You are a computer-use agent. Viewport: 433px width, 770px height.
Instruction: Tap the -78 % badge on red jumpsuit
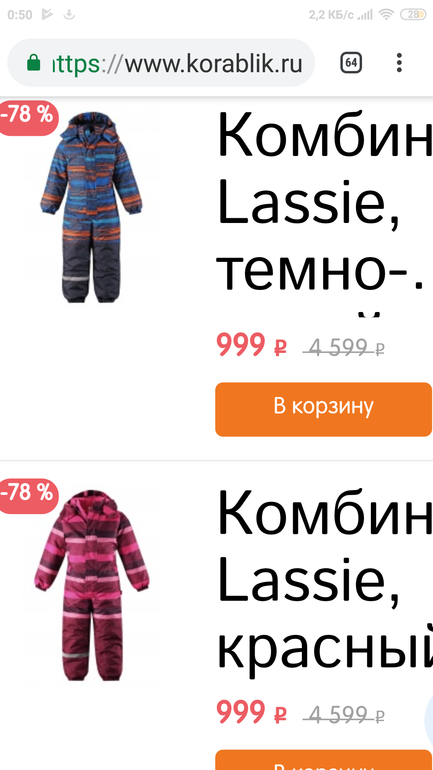click(x=28, y=495)
